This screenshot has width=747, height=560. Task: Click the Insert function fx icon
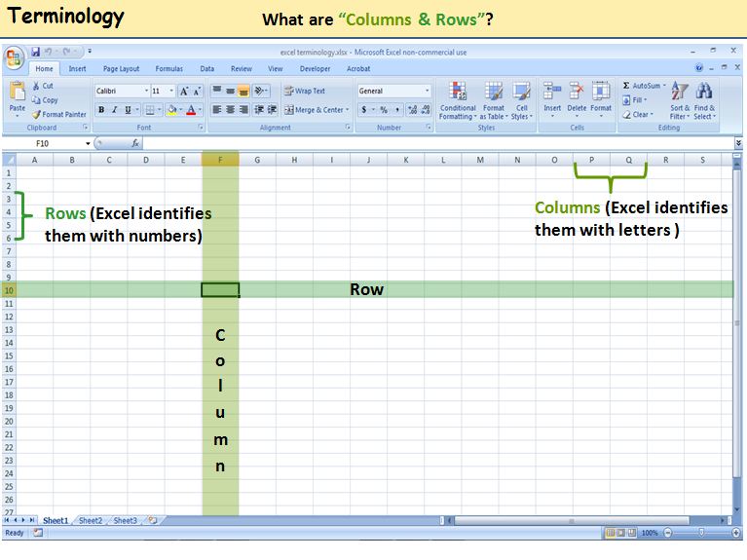click(135, 143)
